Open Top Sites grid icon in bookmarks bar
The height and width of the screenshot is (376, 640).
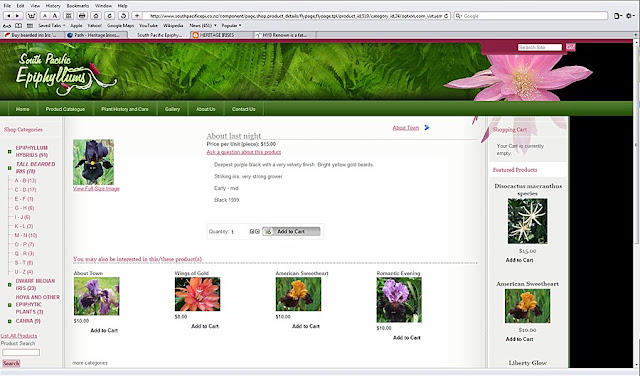[30, 25]
